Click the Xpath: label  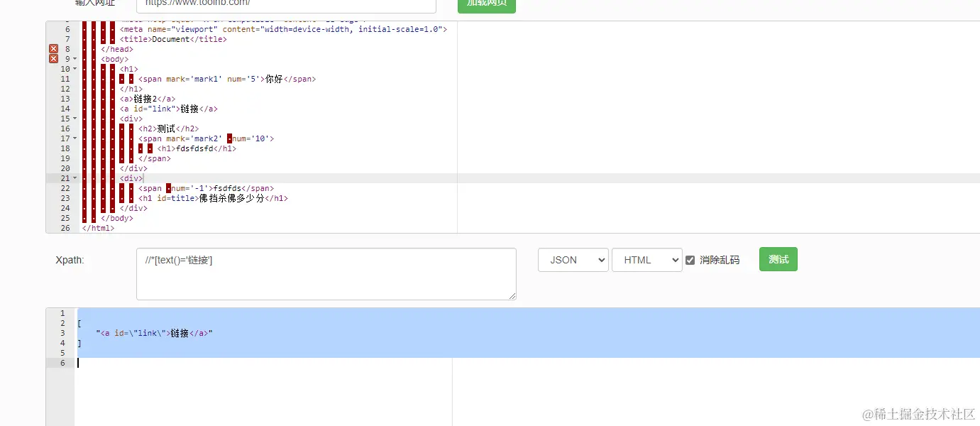pos(70,260)
